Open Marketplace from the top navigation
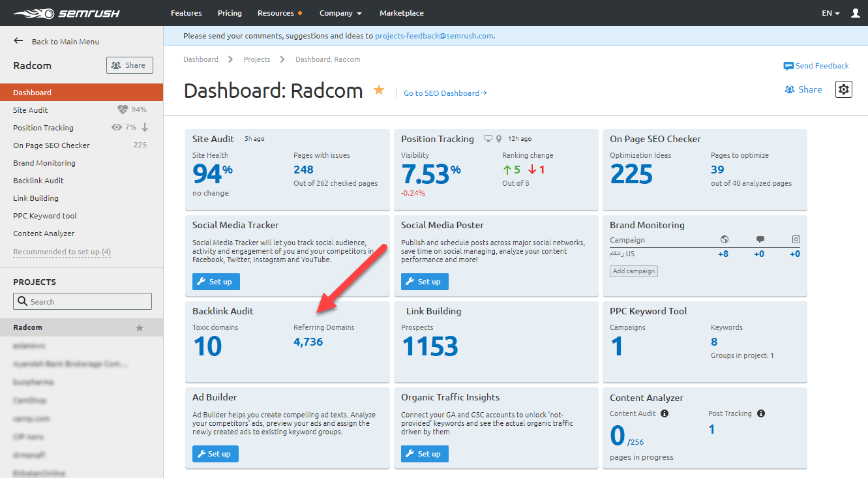The width and height of the screenshot is (868, 478). pos(401,13)
